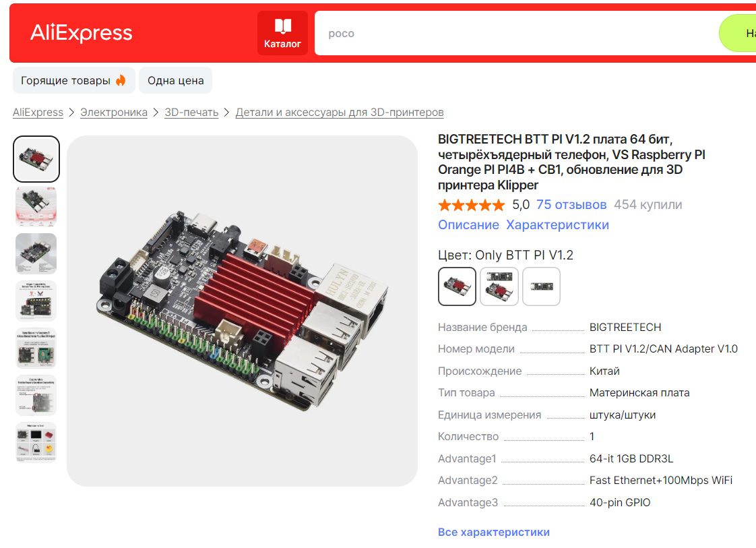
Task: Open the third gallery thumbnail
Action: pos(36,253)
